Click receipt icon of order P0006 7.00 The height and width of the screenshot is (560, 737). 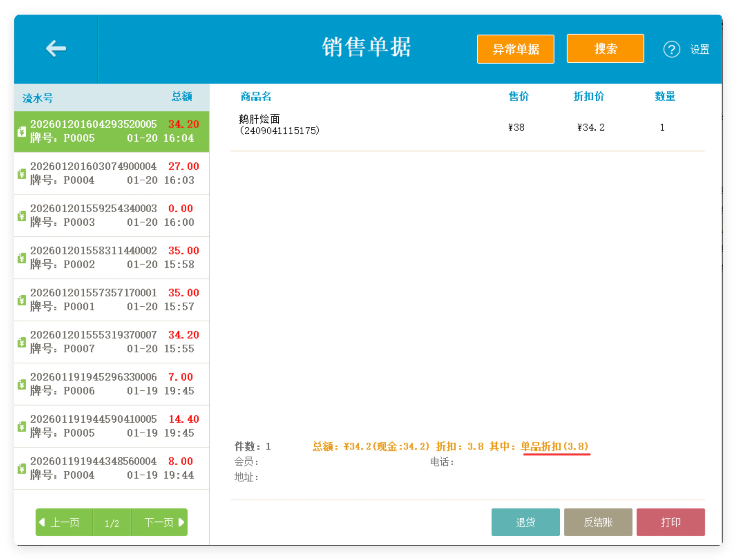point(22,384)
